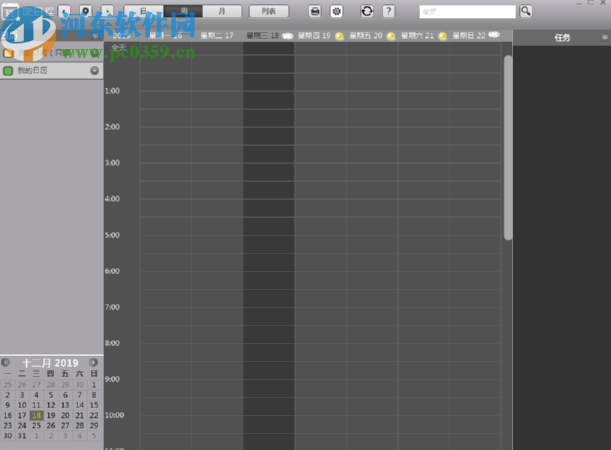The width and height of the screenshot is (611, 450).
Task: Select date 24 in the mini calendar
Action: [x=22, y=425]
